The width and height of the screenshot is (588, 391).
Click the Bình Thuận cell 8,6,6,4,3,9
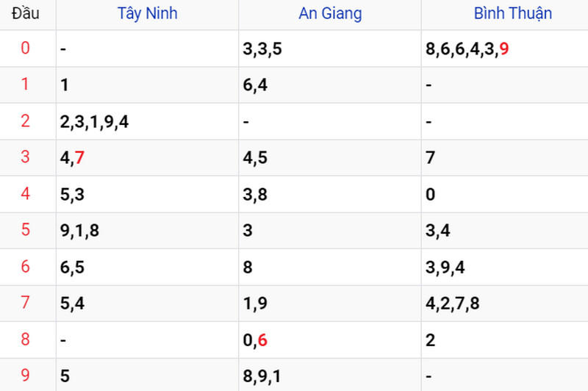point(467,49)
